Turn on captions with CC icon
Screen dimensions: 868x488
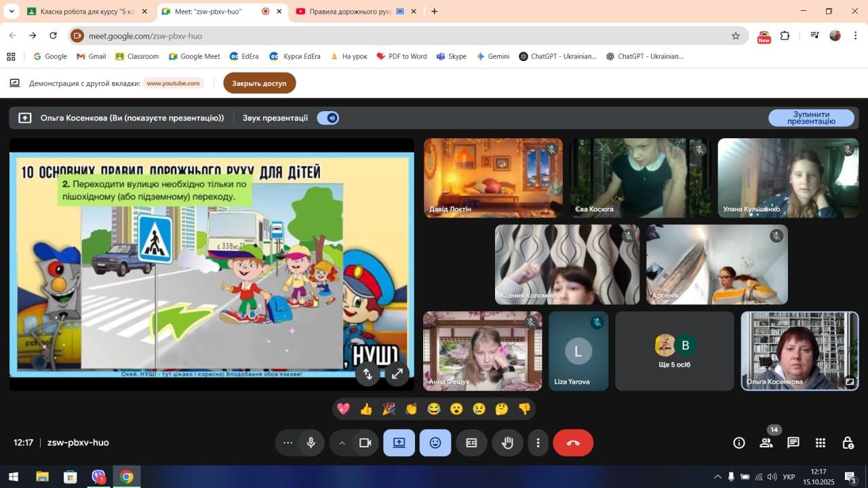[x=471, y=443]
